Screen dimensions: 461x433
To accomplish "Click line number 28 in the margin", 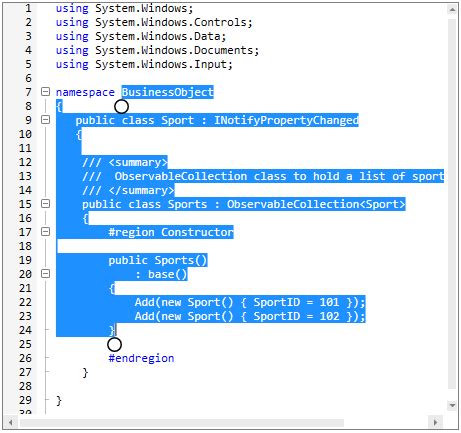I will point(25,386).
